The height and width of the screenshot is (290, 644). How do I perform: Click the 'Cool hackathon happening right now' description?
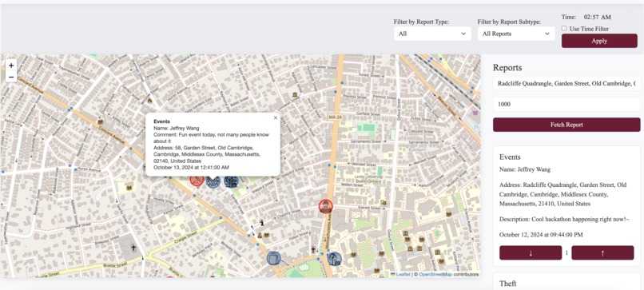[564, 220]
